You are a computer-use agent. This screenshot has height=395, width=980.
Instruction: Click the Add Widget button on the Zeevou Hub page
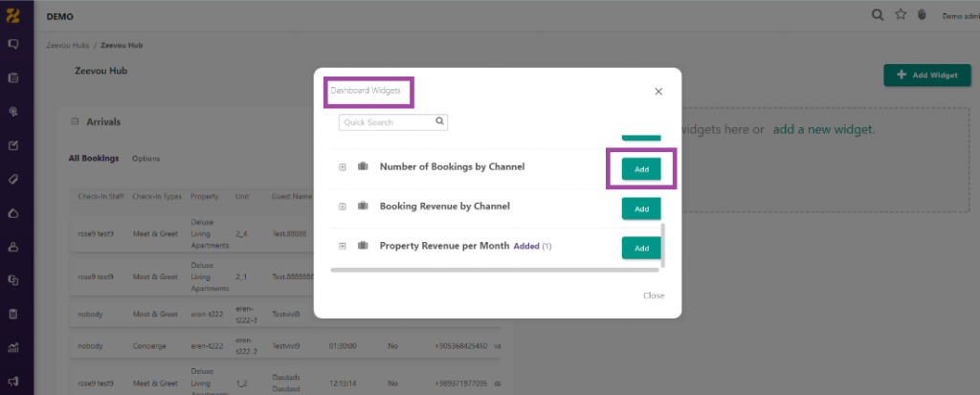(x=926, y=75)
